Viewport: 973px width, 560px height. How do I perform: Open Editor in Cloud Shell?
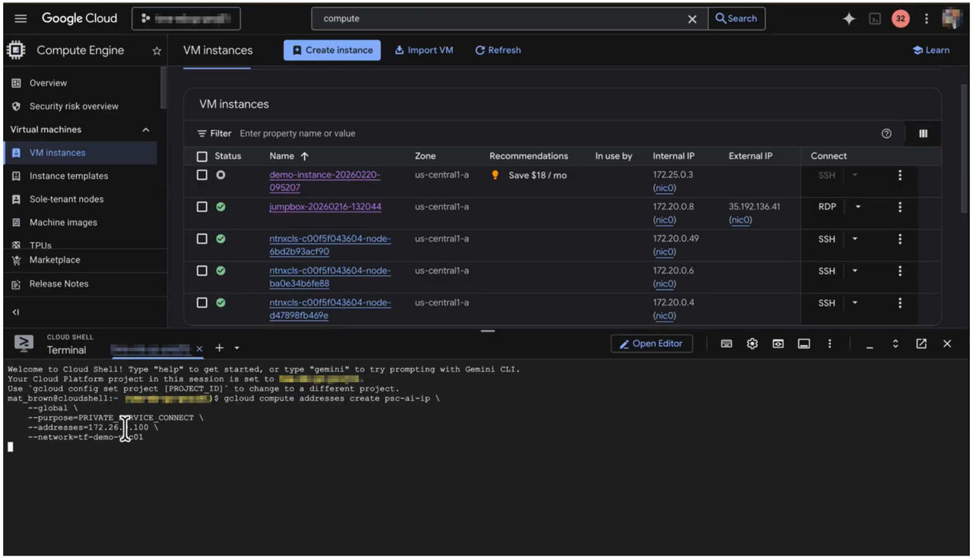tap(651, 344)
